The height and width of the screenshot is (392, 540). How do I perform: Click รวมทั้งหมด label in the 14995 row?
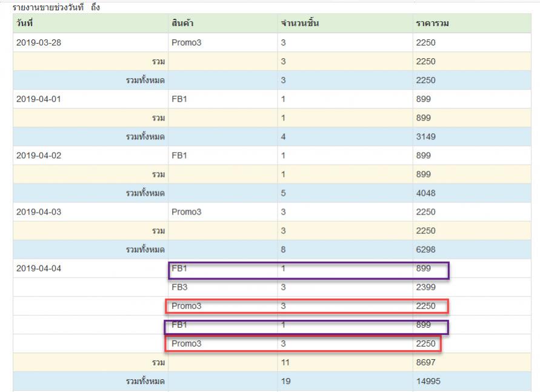point(145,381)
